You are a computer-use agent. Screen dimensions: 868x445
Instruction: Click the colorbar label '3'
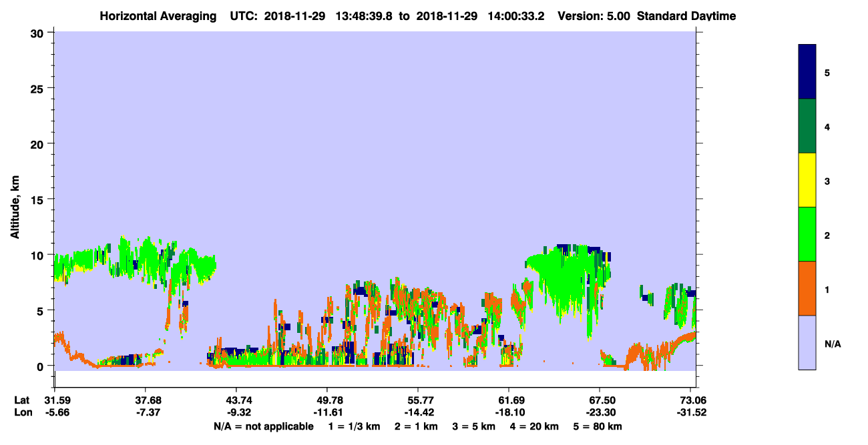(827, 181)
